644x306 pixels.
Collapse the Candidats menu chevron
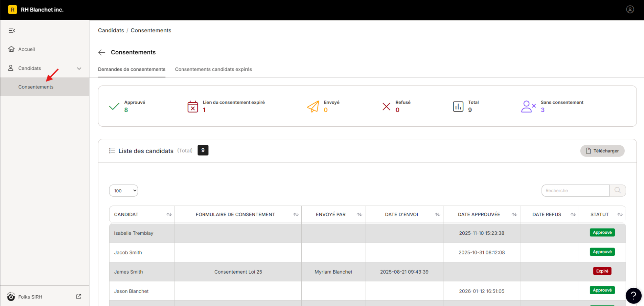(x=79, y=68)
